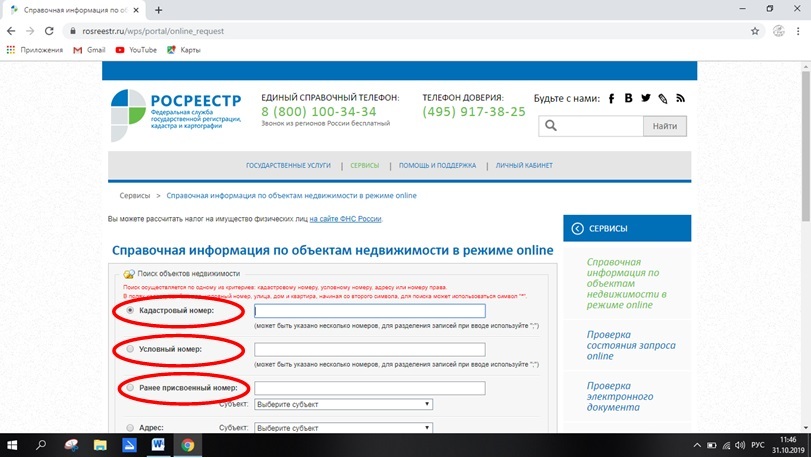The height and width of the screenshot is (458, 811).
Task: Follow the на сайте ФНС России link
Action: 346,219
